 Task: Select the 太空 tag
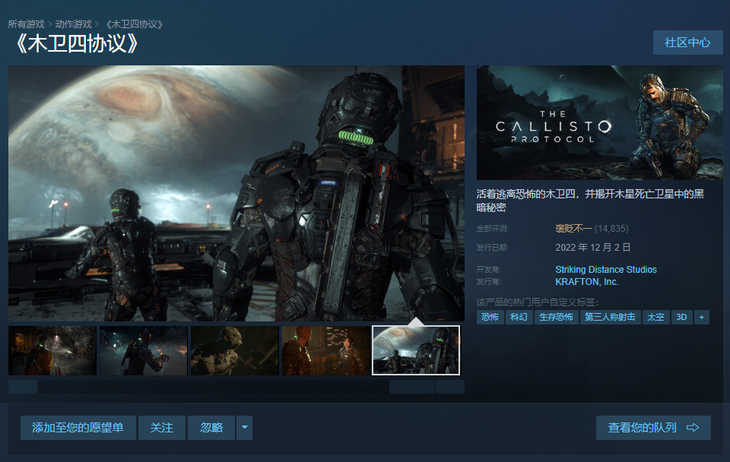656,317
